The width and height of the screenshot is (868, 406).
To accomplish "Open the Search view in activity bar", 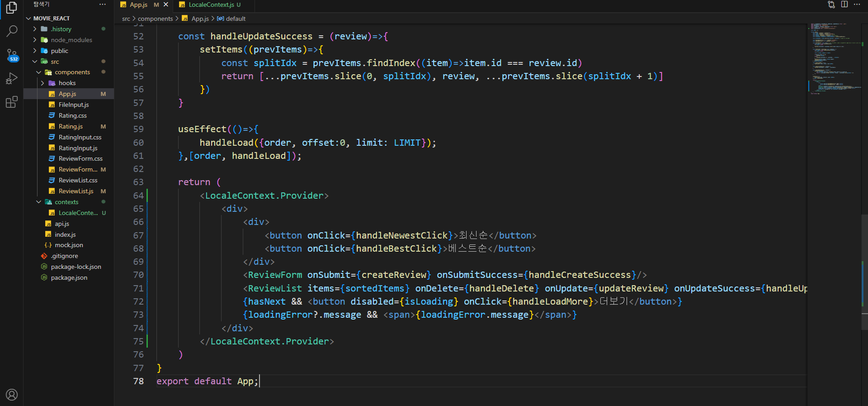I will (11, 31).
